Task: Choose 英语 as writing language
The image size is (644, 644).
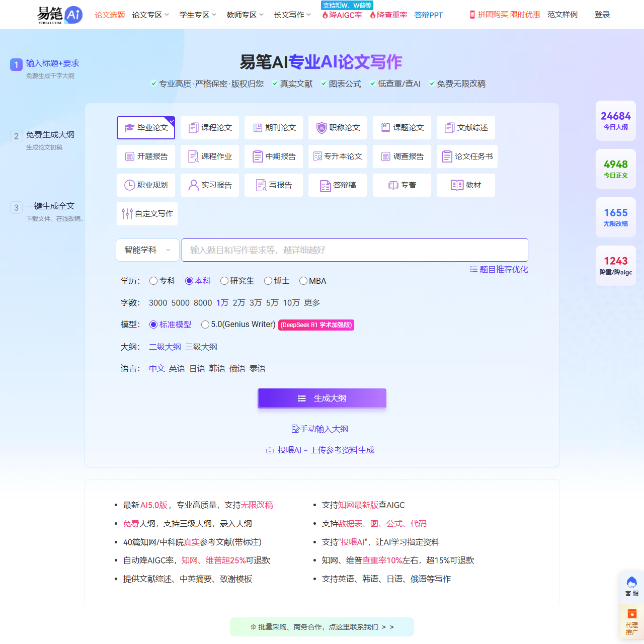Action: click(x=177, y=368)
